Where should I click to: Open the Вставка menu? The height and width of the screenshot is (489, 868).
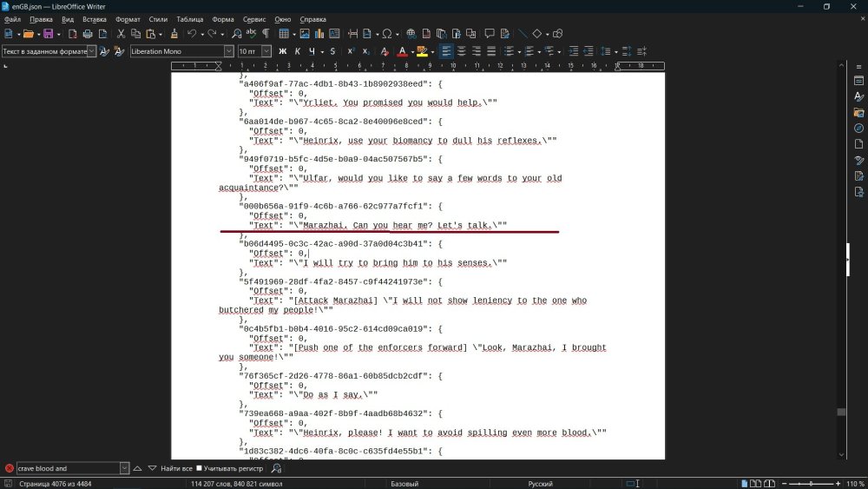95,18
